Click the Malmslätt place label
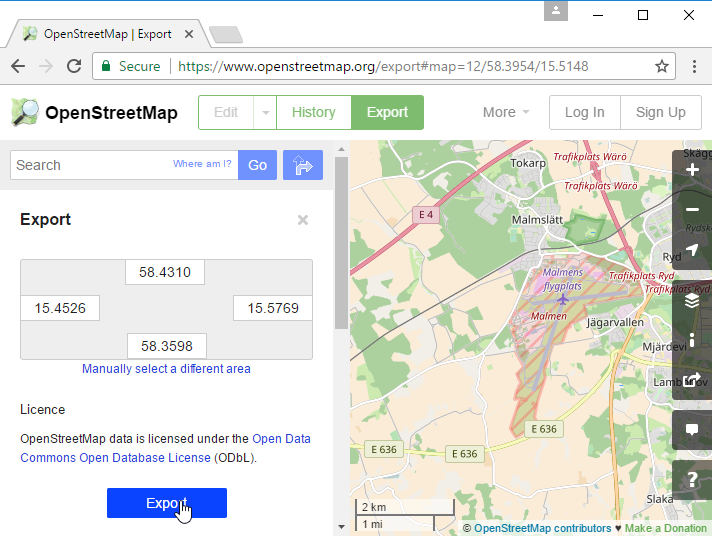 537,220
